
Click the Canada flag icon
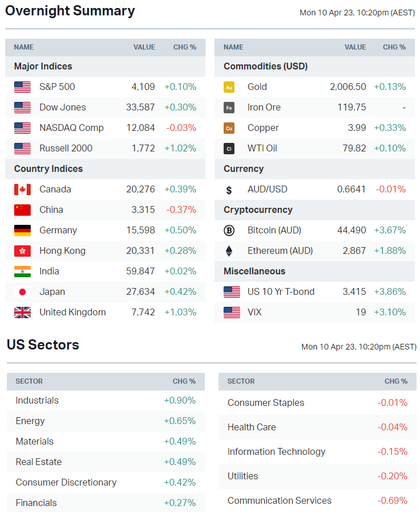click(x=22, y=190)
